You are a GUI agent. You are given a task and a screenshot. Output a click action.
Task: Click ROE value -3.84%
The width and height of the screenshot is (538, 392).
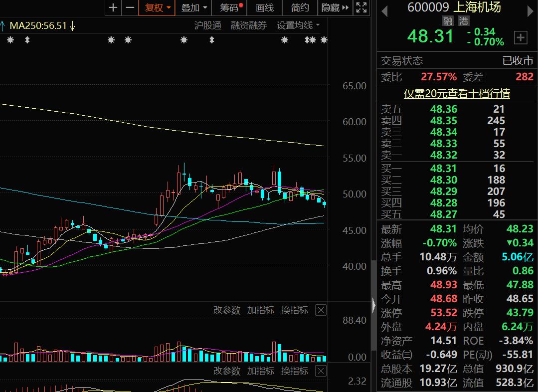tap(516, 341)
